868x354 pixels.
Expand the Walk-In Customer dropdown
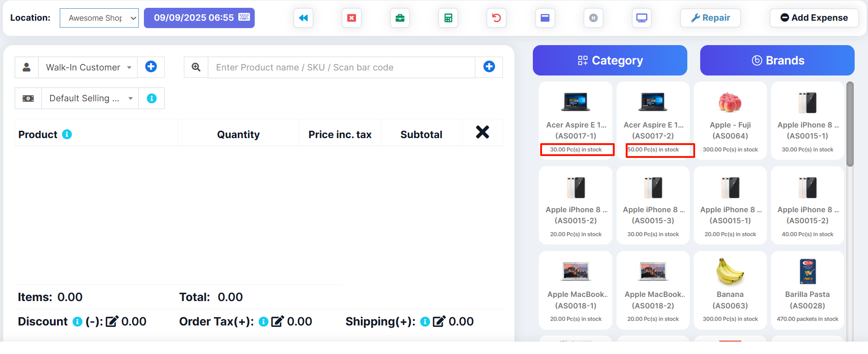[x=88, y=67]
